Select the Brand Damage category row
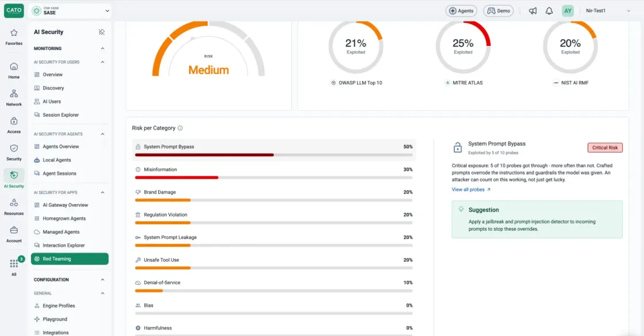 (x=274, y=196)
